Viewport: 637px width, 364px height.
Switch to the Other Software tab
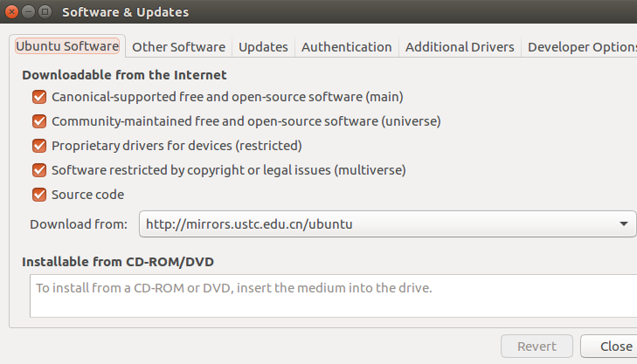[179, 47]
